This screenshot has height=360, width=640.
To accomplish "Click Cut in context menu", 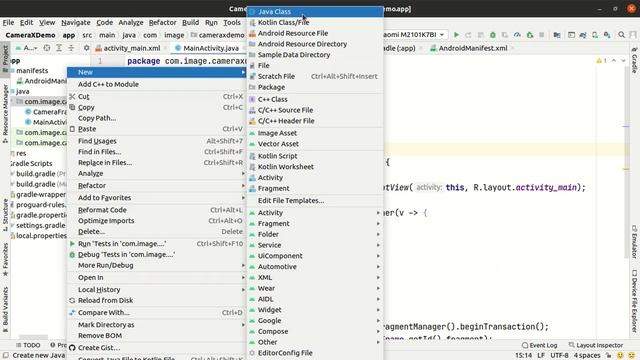I will (x=157, y=96).
